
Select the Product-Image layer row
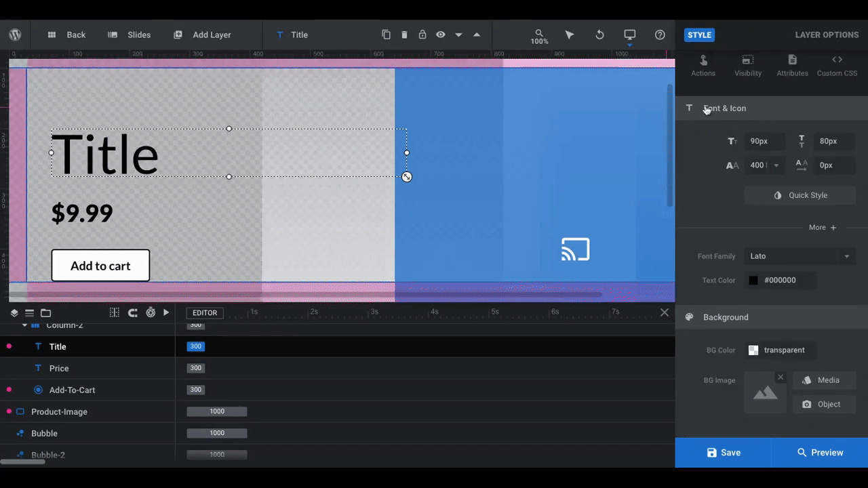[87, 411]
